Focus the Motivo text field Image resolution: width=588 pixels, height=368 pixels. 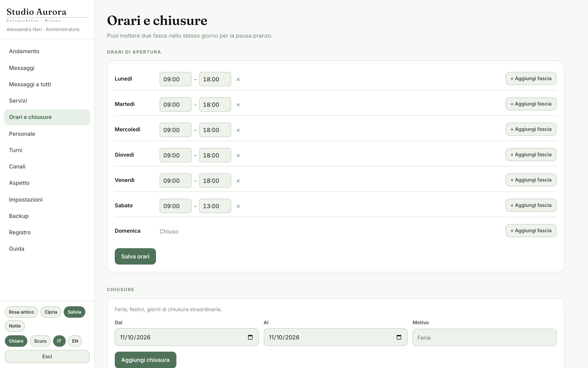coord(484,337)
